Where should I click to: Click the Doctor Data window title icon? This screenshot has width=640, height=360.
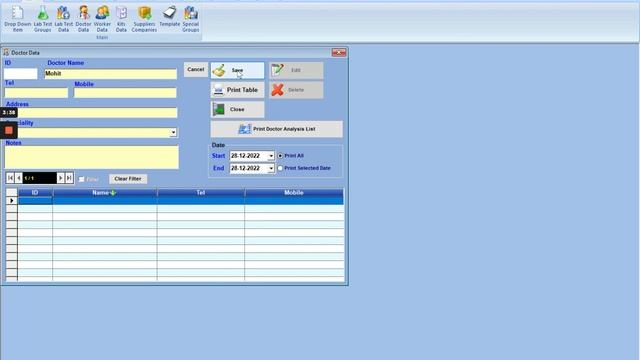click(x=6, y=53)
